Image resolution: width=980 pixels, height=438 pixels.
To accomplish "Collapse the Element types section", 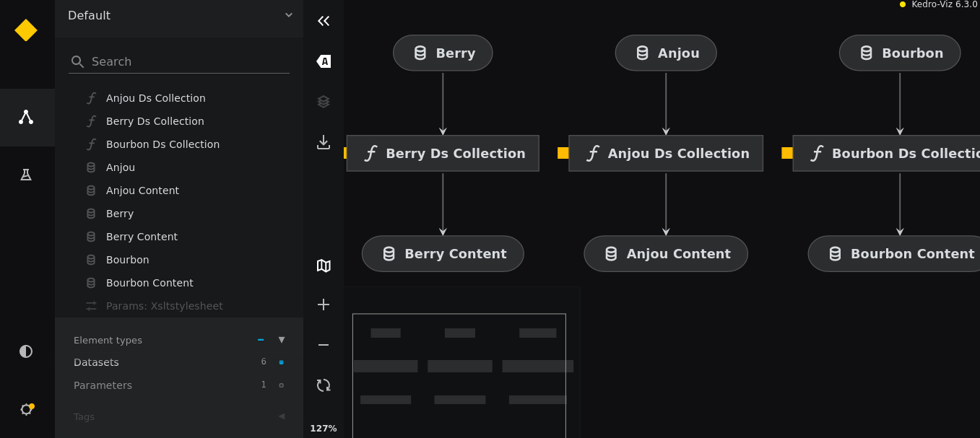I will click(282, 340).
